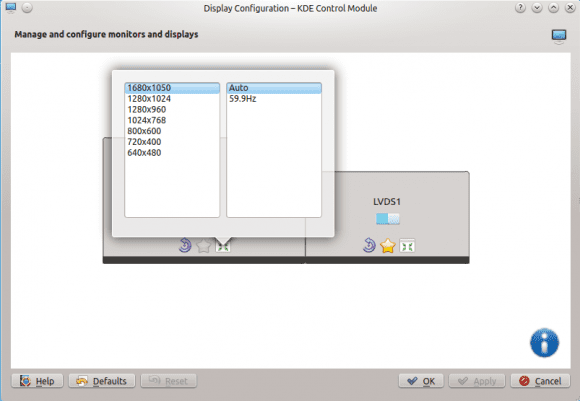Close the resolution popup via left monitor's resize icon
This screenshot has height=401, width=580.
(x=223, y=246)
